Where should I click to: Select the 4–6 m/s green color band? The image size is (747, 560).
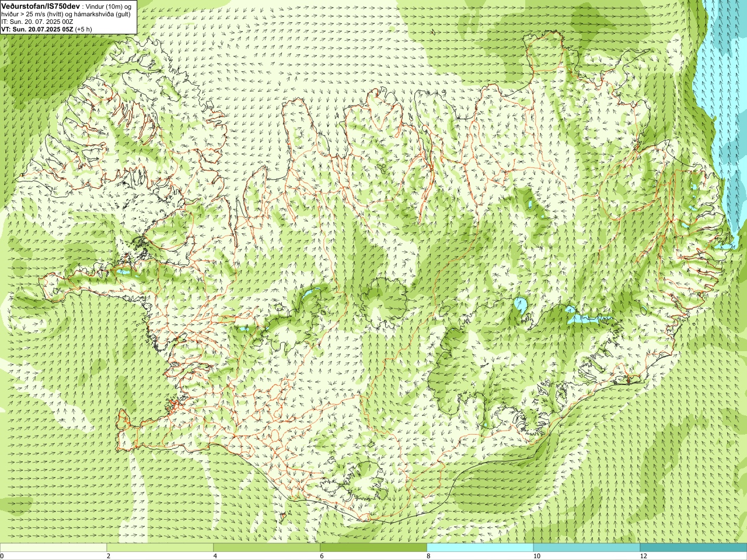[x=267, y=548]
